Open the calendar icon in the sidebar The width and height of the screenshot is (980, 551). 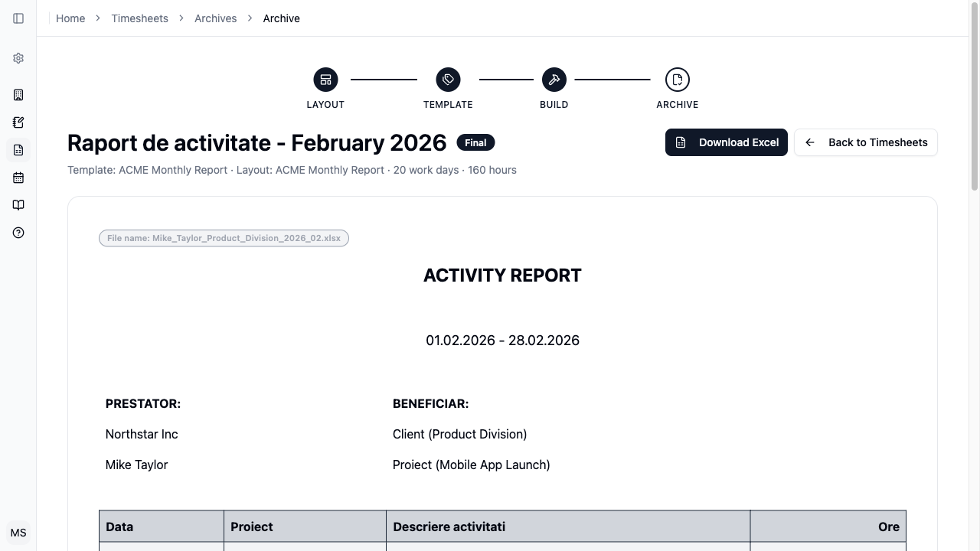(18, 178)
